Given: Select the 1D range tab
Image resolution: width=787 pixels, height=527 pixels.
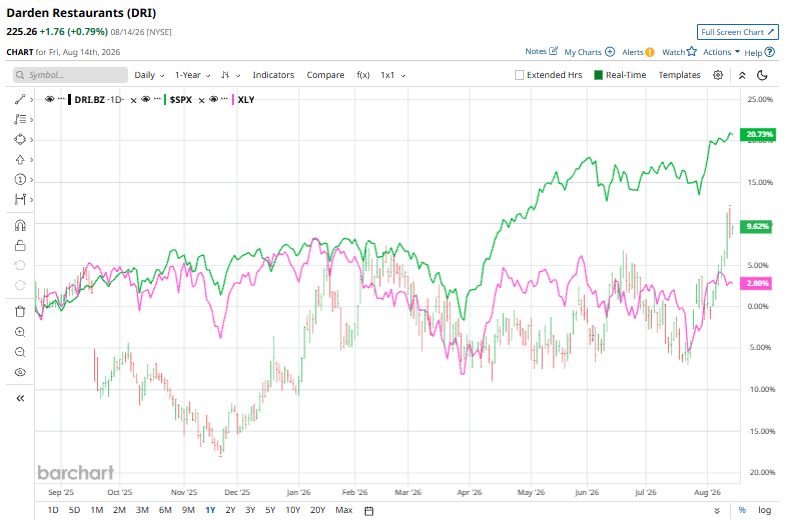Looking at the screenshot, I should click(53, 510).
